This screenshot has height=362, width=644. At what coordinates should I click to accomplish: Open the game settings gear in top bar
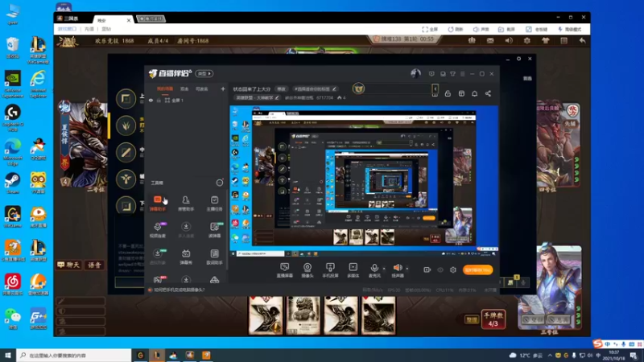(x=527, y=41)
